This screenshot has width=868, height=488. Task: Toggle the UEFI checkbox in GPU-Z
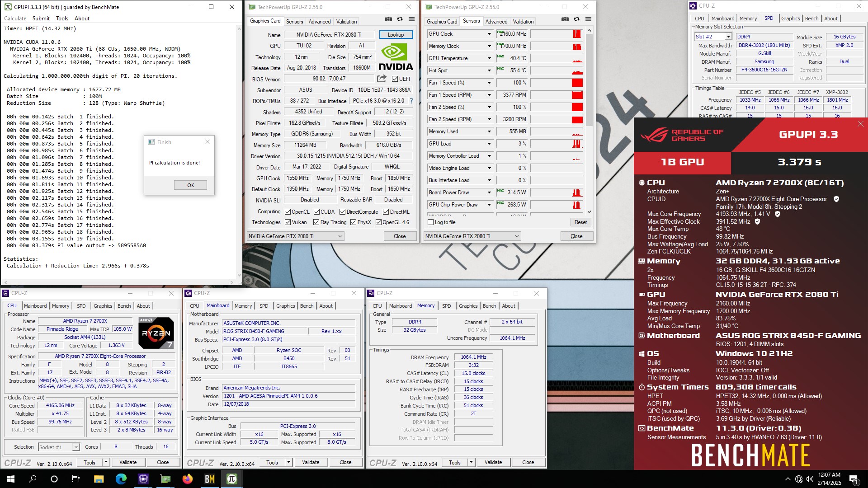pyautogui.click(x=395, y=79)
